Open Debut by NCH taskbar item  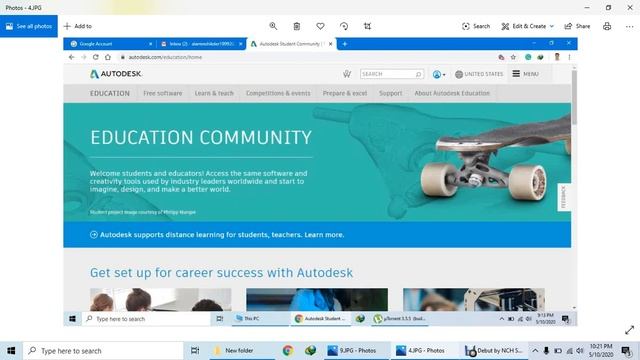(x=494, y=351)
